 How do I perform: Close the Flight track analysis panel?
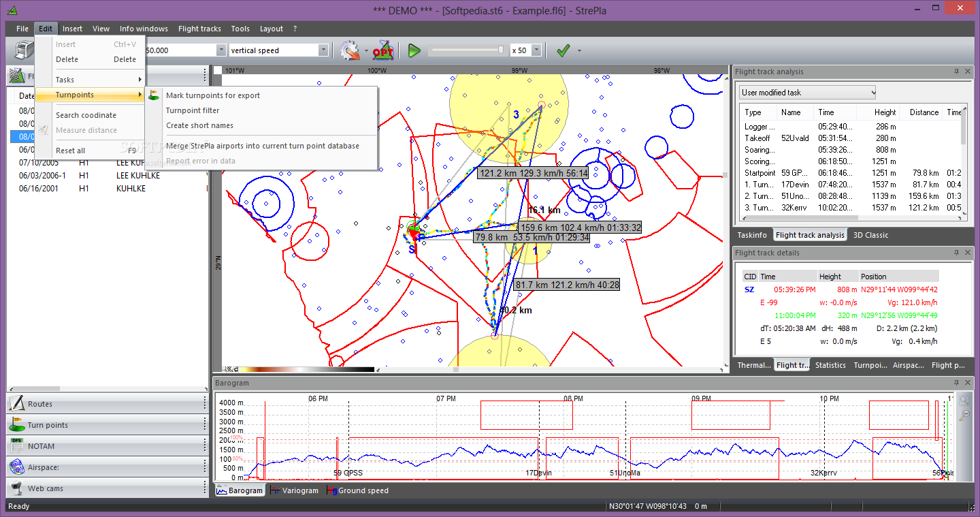pyautogui.click(x=967, y=72)
